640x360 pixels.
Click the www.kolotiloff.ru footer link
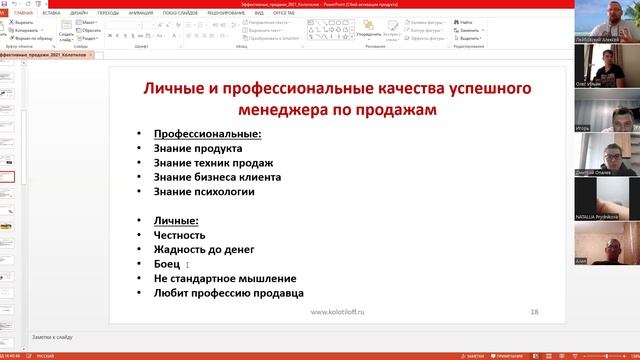(337, 312)
